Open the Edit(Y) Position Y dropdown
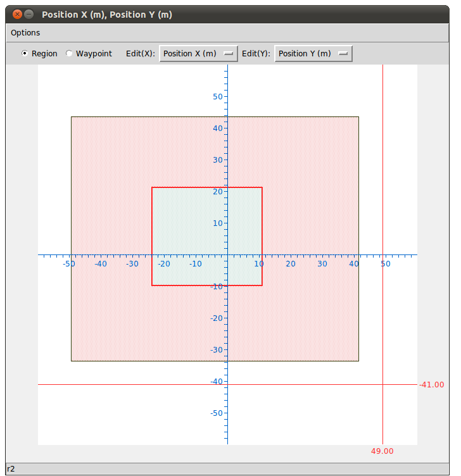The width and height of the screenshot is (461, 476). click(313, 54)
